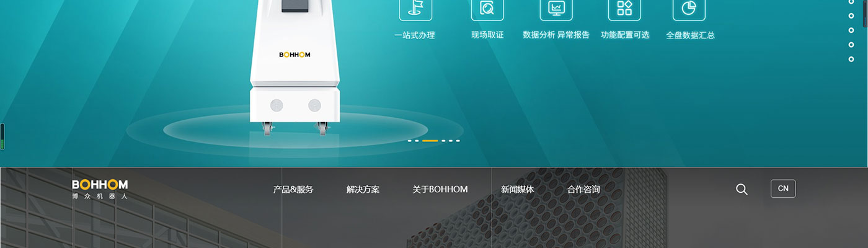Select the bottommost section dot on right edge
The width and height of the screenshot is (868, 248).
pos(851,59)
